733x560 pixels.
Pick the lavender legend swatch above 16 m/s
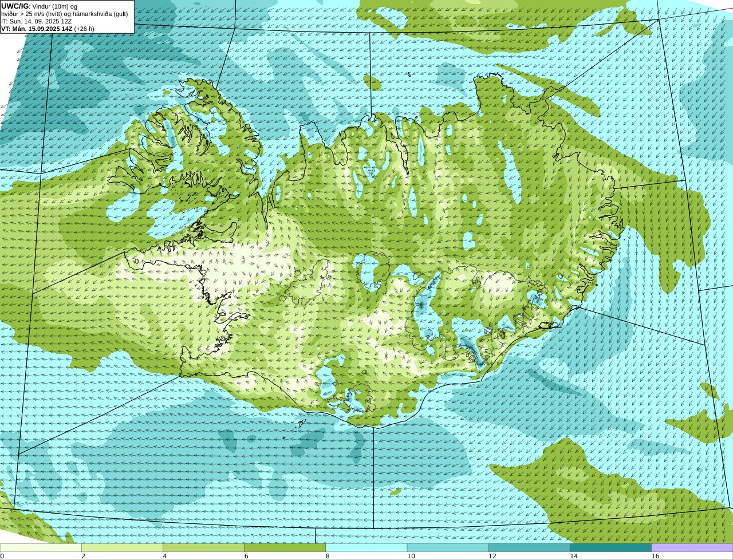click(692, 547)
